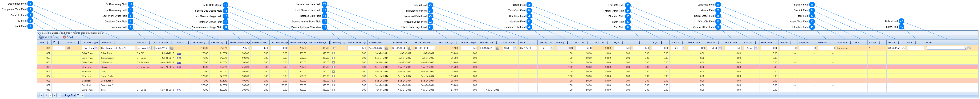The height and width of the screenshot is (99, 980).
Task: Toggle Service by Days checkbox for Chassis
Action: [334, 67]
